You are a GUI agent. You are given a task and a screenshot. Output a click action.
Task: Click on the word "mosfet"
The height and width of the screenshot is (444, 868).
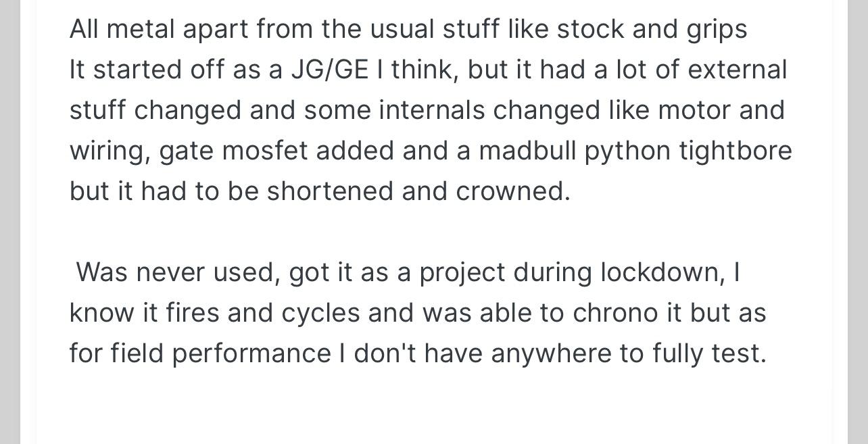point(264,151)
